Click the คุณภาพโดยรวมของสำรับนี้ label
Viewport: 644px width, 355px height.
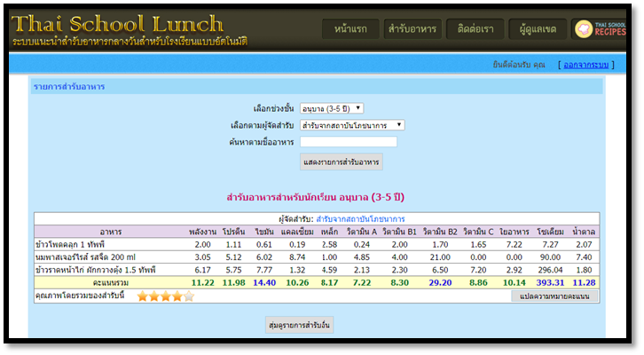coord(80,296)
